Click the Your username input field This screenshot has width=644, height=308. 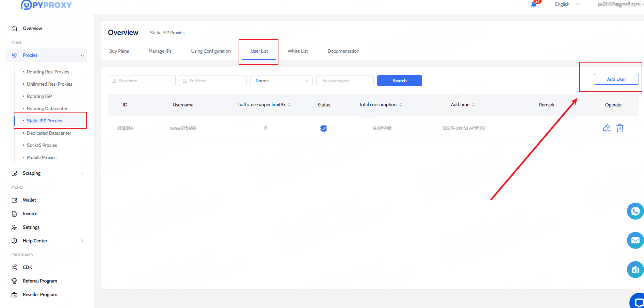(344, 81)
